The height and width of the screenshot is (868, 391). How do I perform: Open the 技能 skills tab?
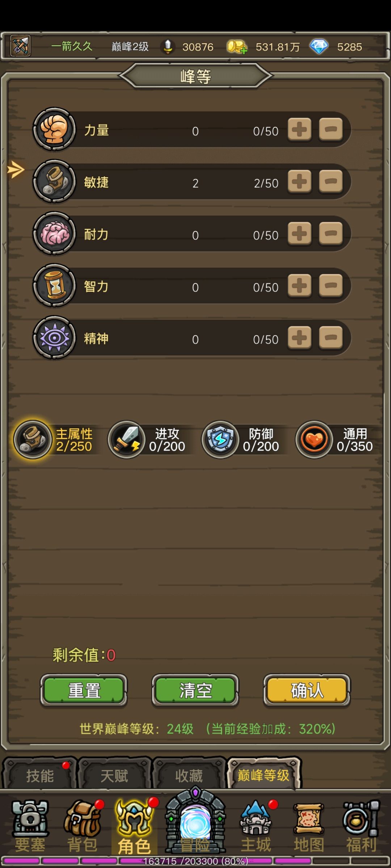[x=39, y=776]
